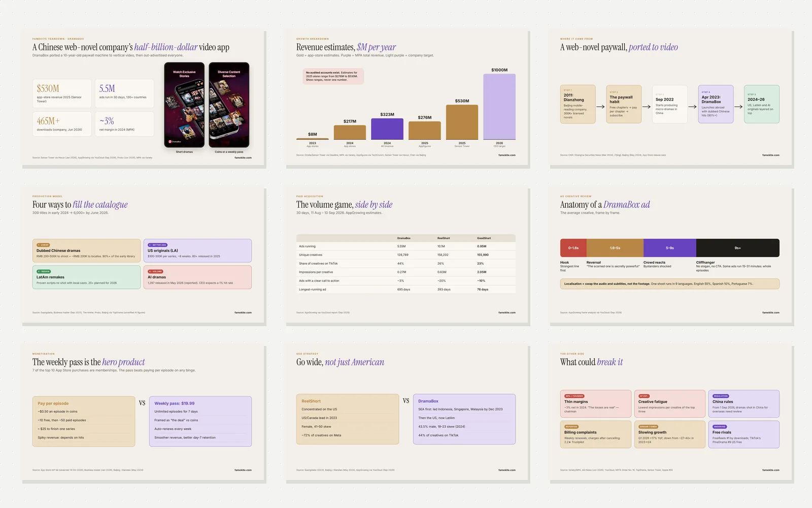Screen dimensions: 812x508
Task: Click the 'Weekly pass: $19.99' card
Action: [x=200, y=422]
